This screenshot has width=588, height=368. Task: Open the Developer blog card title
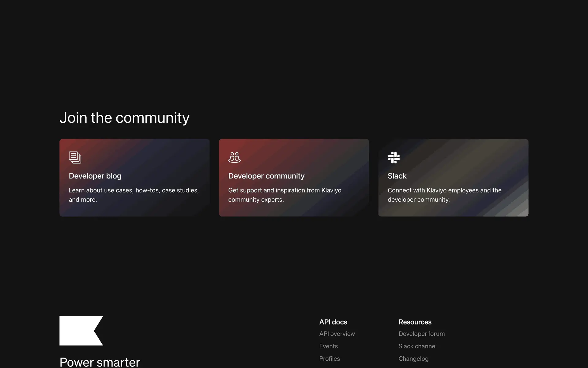click(95, 176)
